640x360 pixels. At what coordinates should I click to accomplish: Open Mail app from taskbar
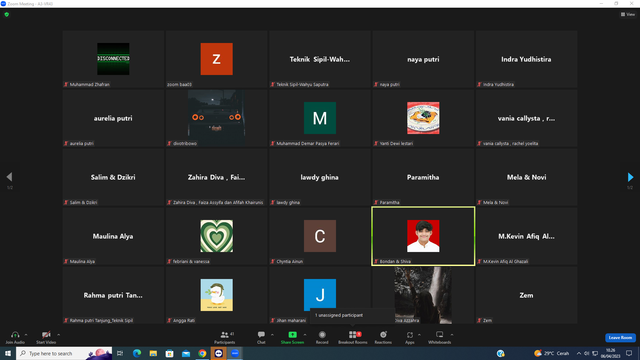(186, 353)
